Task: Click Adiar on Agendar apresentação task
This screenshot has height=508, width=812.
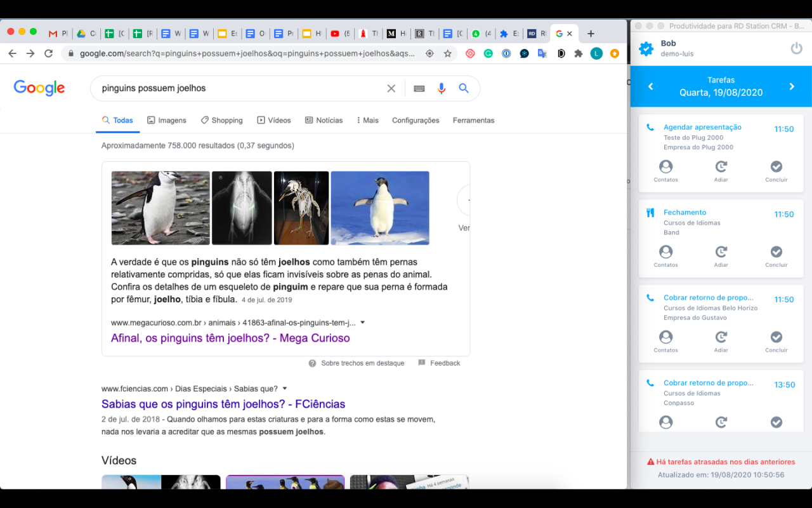Action: click(x=721, y=171)
